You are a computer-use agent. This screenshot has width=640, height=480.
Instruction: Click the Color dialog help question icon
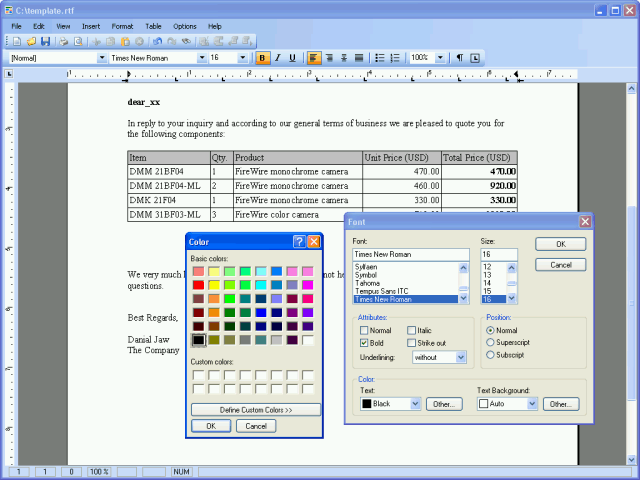click(x=298, y=242)
